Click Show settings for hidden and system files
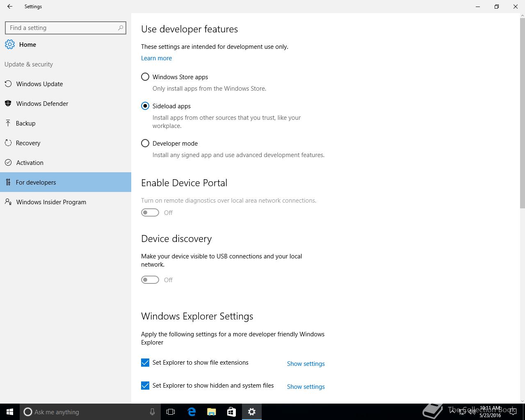This screenshot has height=420, width=525. tap(306, 387)
